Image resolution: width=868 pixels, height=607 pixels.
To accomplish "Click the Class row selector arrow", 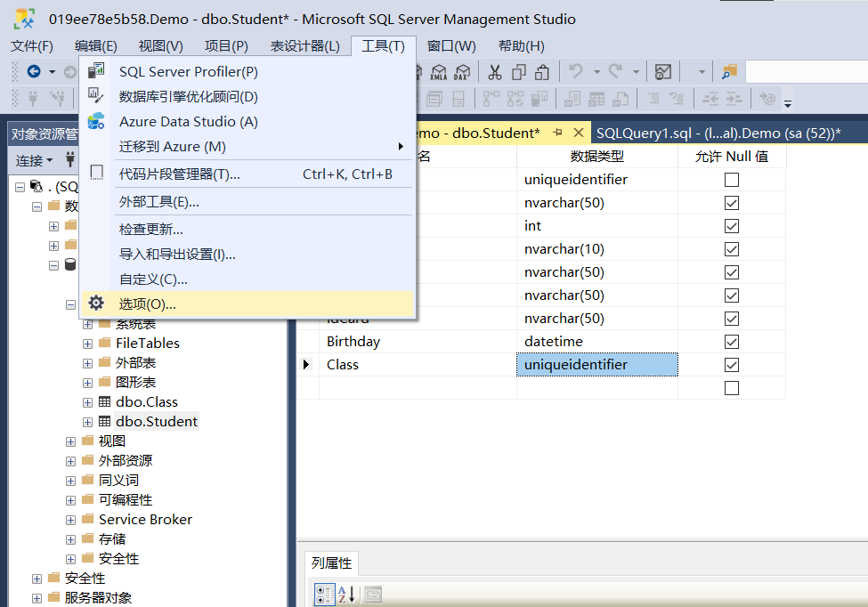I will (307, 365).
